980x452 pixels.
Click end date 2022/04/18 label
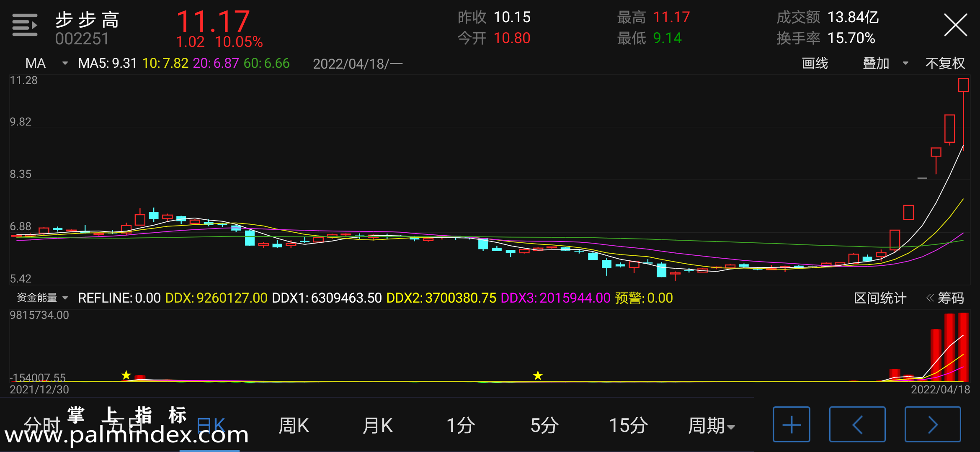pyautogui.click(x=940, y=390)
